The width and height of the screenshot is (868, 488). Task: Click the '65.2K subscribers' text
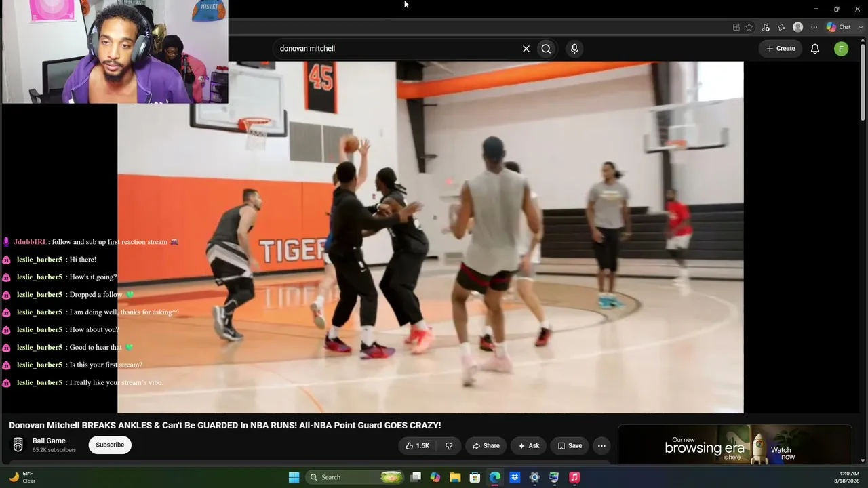(x=54, y=450)
